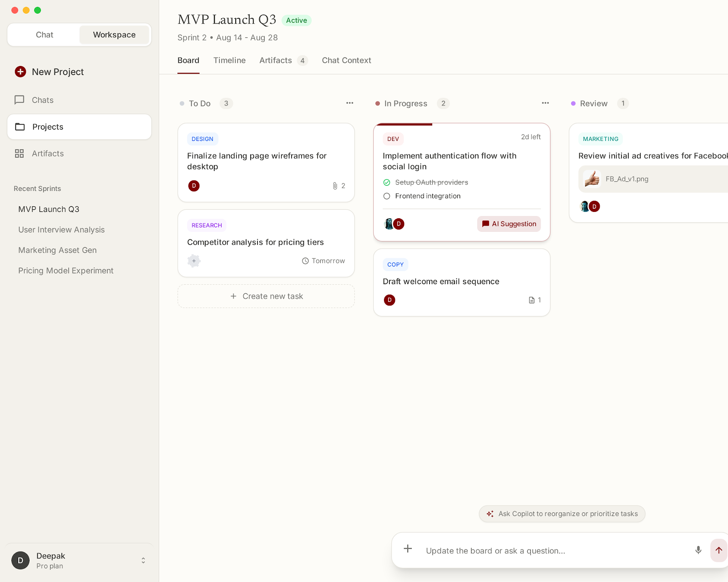Expand the Deepak account switcher
Viewport: 728px width, 582px height.
(x=143, y=561)
